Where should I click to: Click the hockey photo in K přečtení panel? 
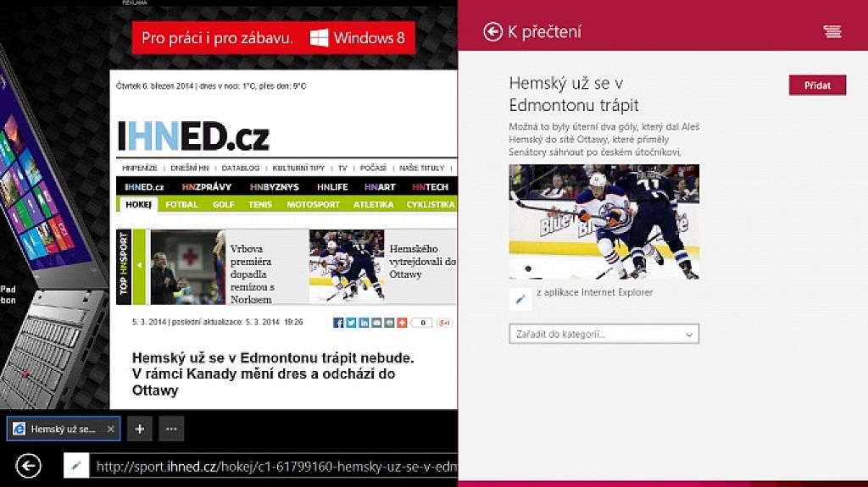click(604, 221)
